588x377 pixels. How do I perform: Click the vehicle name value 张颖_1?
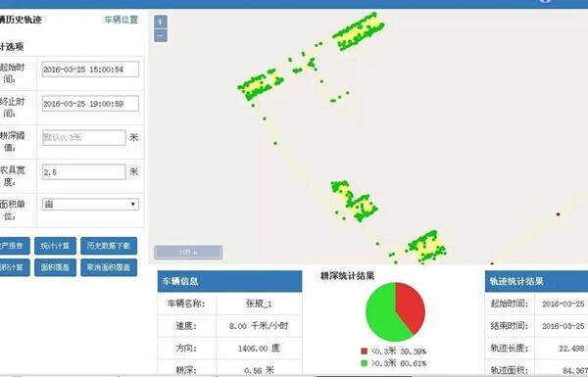[259, 304]
